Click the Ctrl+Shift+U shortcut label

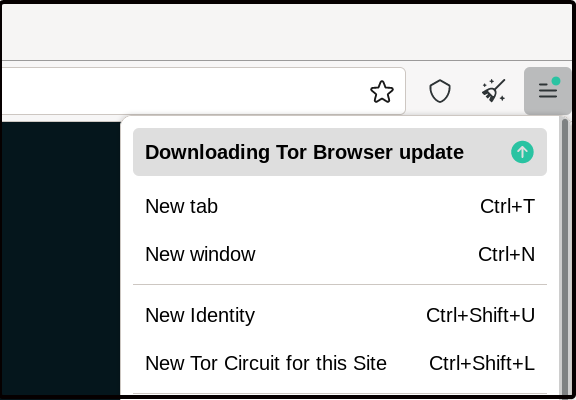(x=480, y=315)
